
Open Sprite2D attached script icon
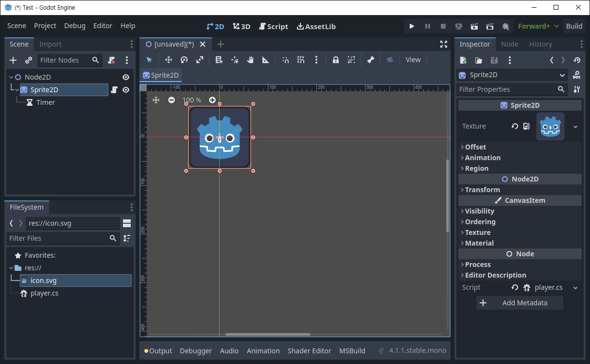coord(114,90)
